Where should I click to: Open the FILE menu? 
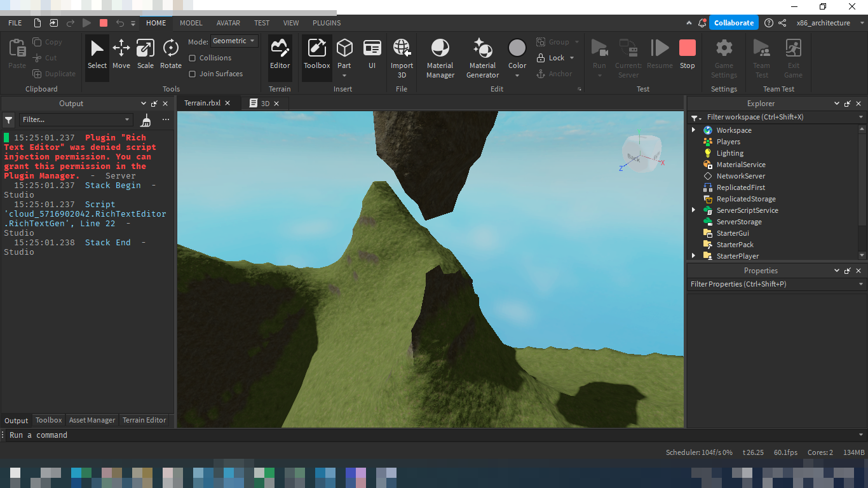pyautogui.click(x=15, y=23)
